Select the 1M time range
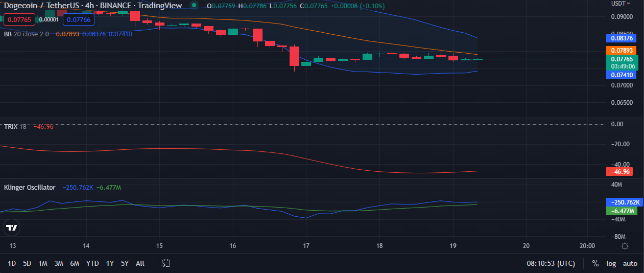The width and height of the screenshot is (644, 273). pos(43,263)
